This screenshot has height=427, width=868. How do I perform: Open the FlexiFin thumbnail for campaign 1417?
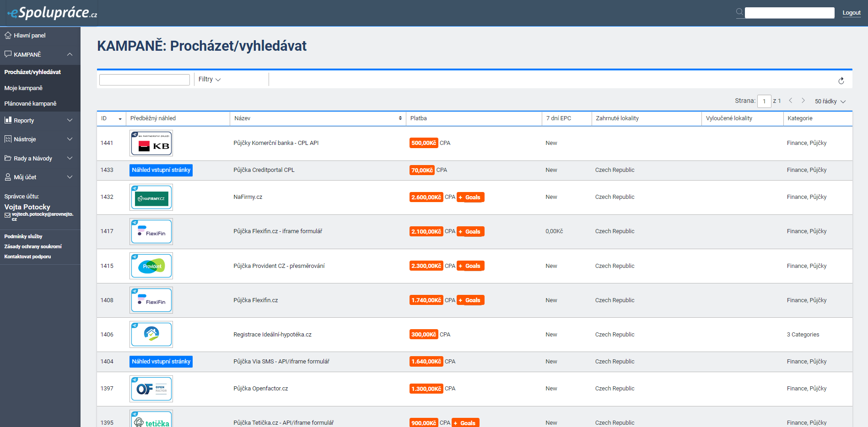pyautogui.click(x=151, y=231)
